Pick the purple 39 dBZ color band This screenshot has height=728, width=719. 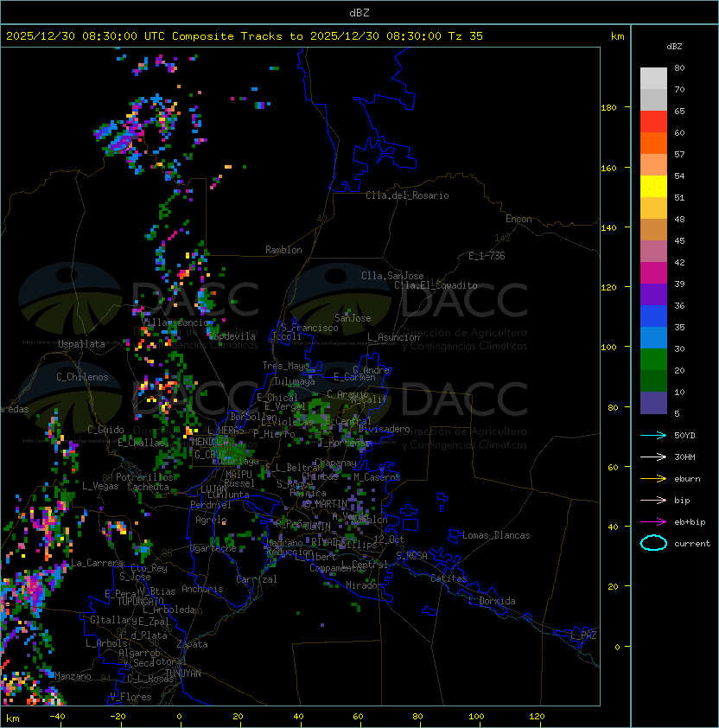pos(653,294)
